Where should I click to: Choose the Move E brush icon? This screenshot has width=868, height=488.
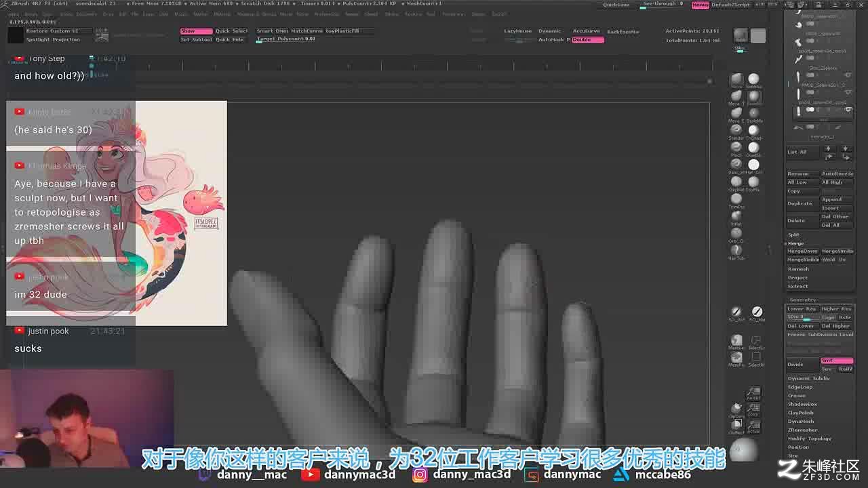(x=736, y=114)
